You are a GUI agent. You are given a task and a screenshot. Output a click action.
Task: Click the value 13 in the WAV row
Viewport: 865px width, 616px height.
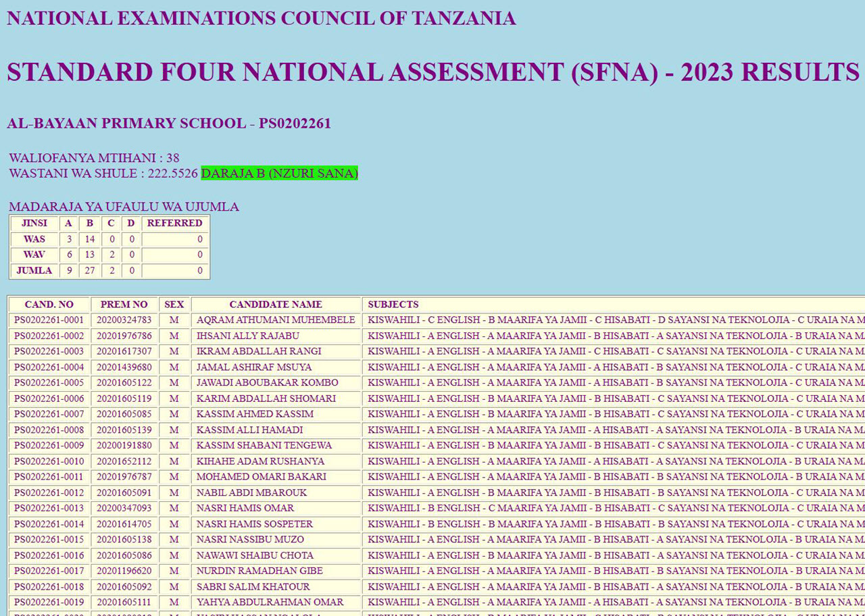(90, 255)
